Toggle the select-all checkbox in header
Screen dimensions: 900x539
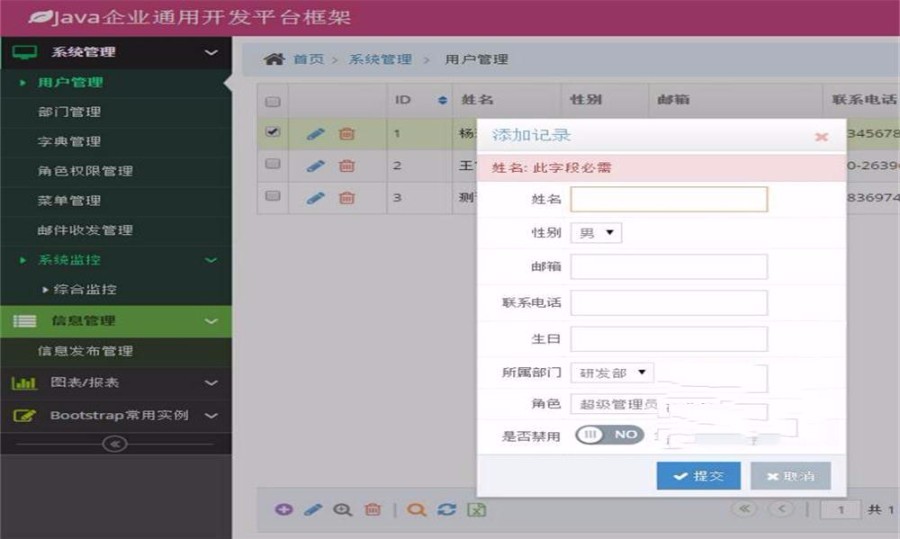click(273, 102)
